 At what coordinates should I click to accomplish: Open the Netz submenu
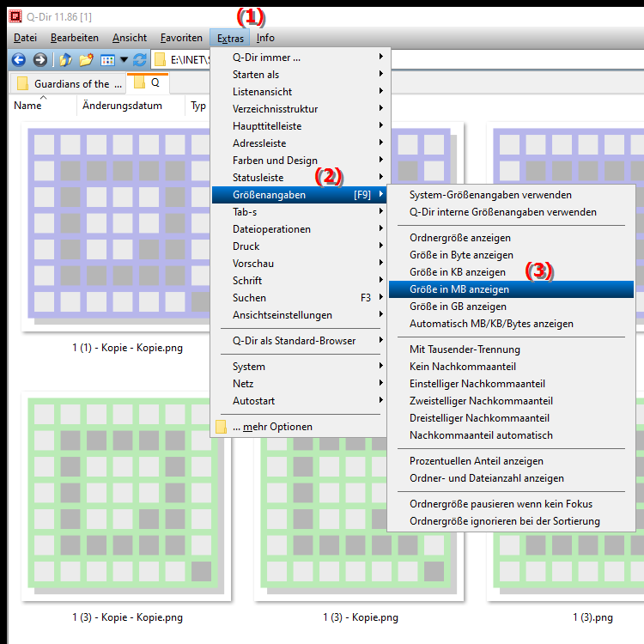300,384
